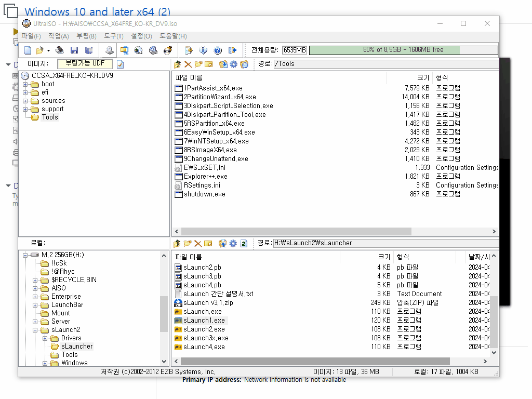This screenshot has width=532, height=399.
Task: Expand the support folder in image tree
Action: [25, 109]
